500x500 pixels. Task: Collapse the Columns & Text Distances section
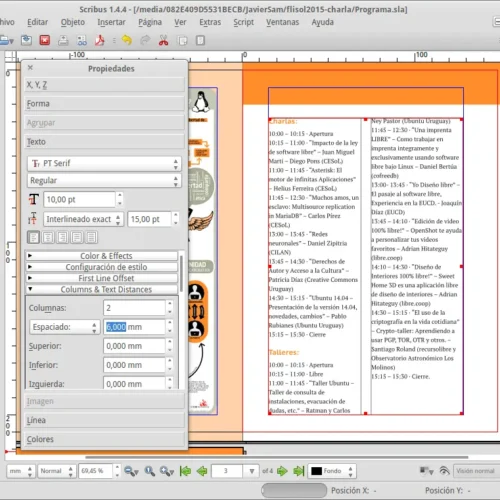102,289
